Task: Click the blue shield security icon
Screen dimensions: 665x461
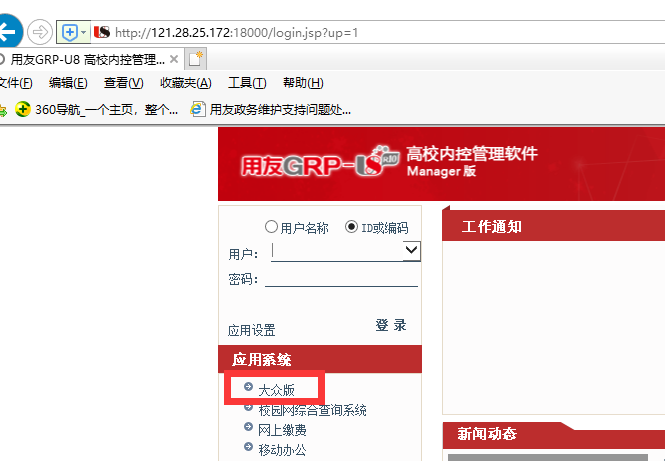Action: pyautogui.click(x=70, y=32)
